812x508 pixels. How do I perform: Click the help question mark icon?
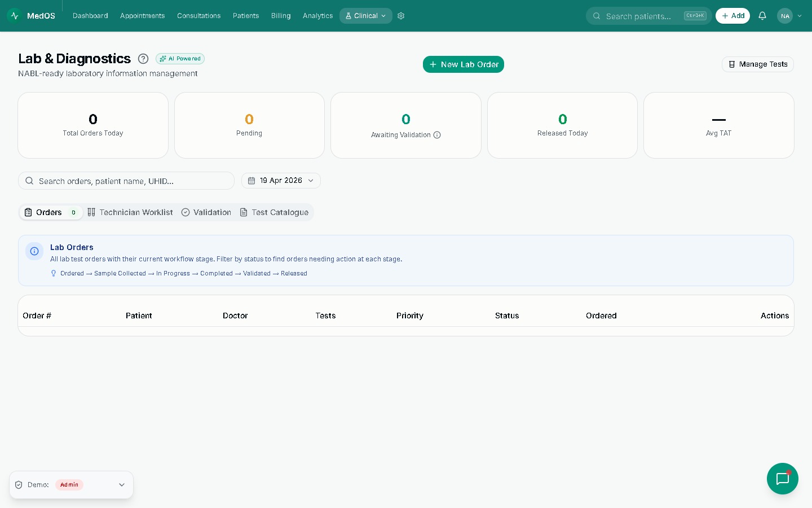click(143, 59)
